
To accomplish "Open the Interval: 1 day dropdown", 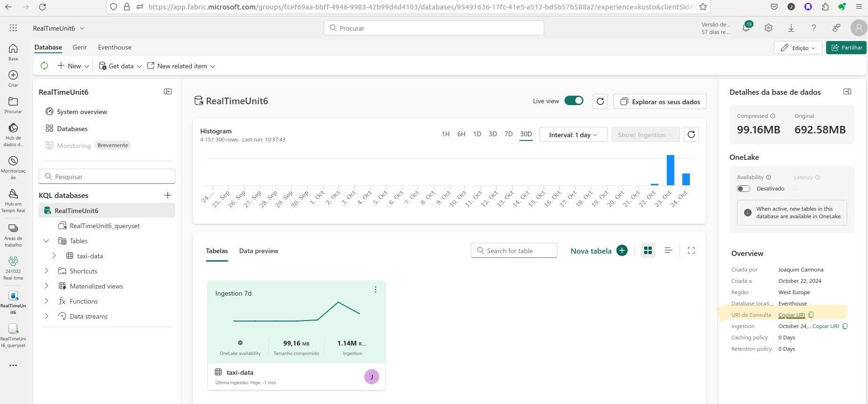I will (573, 135).
